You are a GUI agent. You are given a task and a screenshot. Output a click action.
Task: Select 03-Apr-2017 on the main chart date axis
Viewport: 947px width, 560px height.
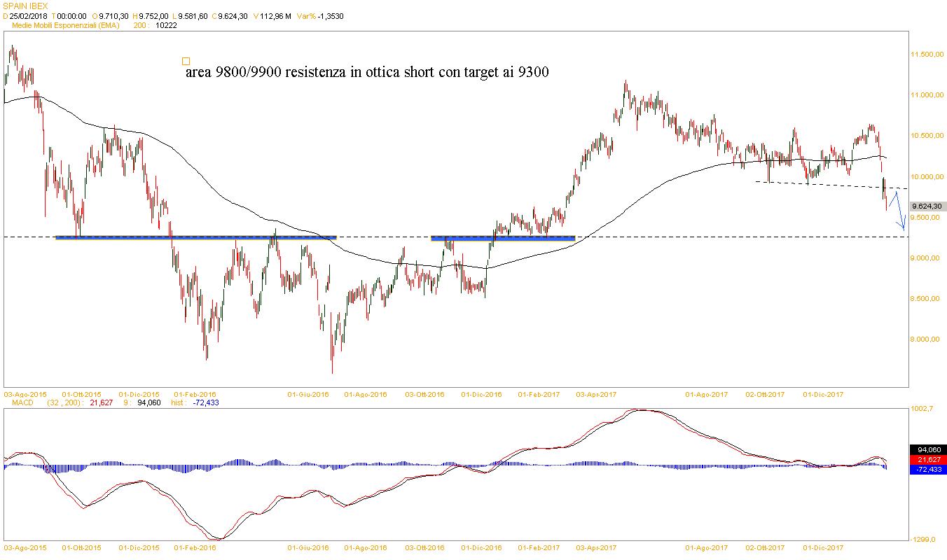596,395
